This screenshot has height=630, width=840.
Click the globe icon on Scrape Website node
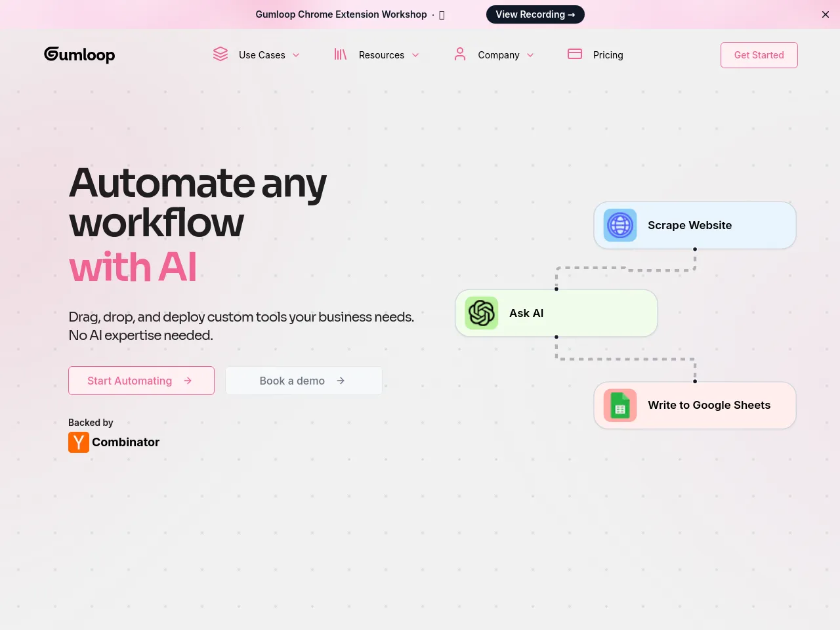(620, 225)
